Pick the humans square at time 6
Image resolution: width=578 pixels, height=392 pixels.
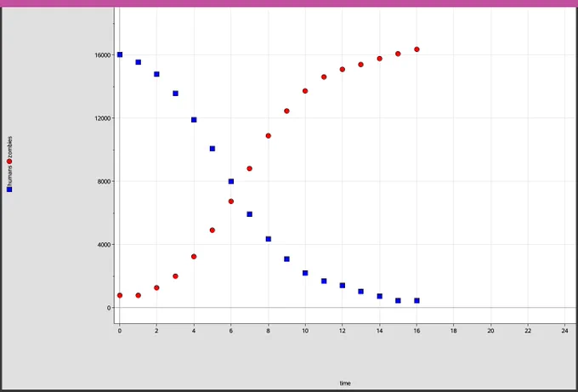coord(231,181)
